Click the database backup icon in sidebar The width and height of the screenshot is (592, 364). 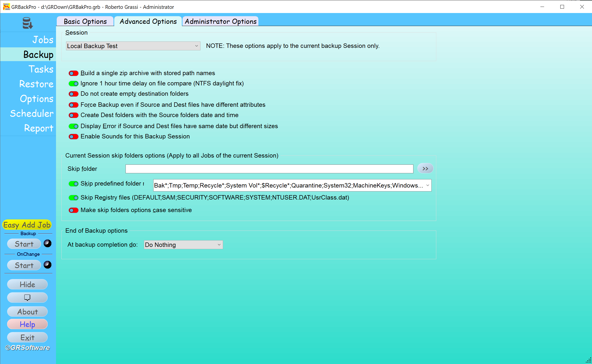pos(28,23)
